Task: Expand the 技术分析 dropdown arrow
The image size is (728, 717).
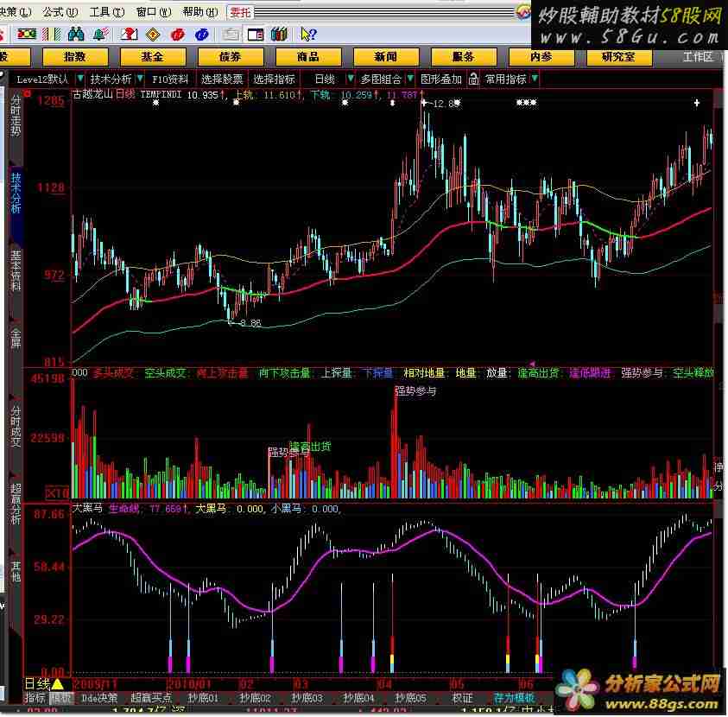Action: point(140,78)
